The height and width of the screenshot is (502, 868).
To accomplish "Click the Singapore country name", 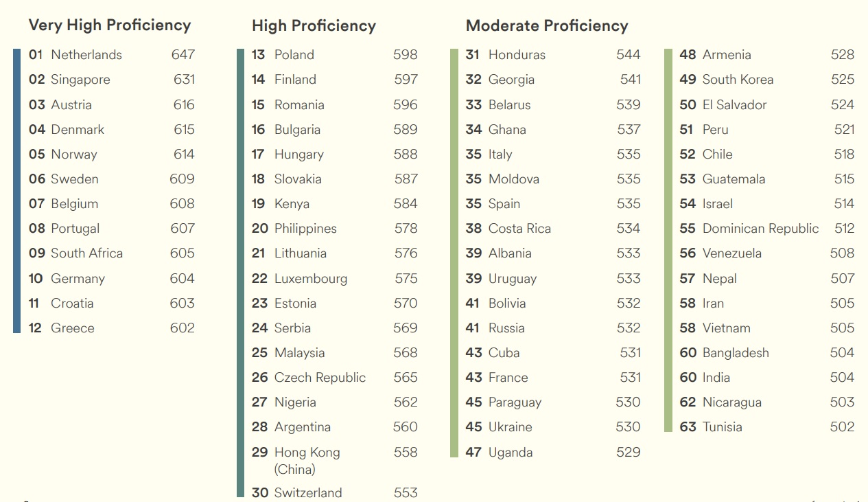I will (x=80, y=80).
